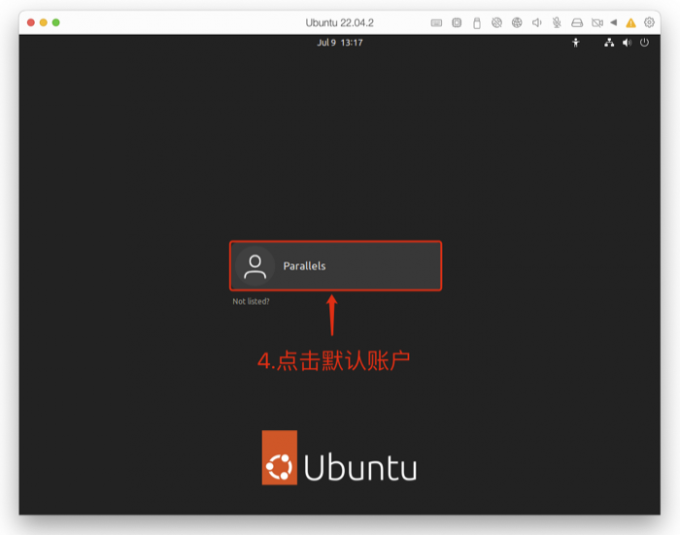Click the Ubuntu 22.04.2 window title
Screen dimensions: 680x535
[x=340, y=23]
